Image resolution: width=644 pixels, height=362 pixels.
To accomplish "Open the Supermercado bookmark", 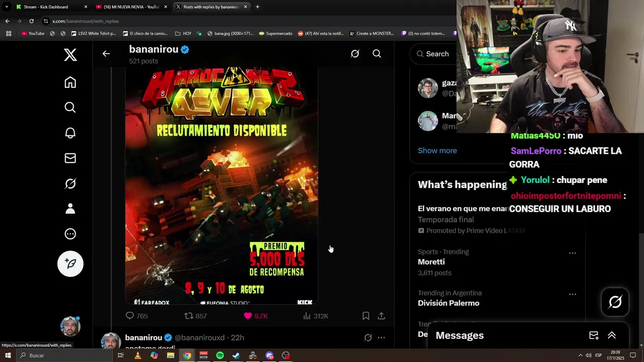I will click(x=275, y=34).
